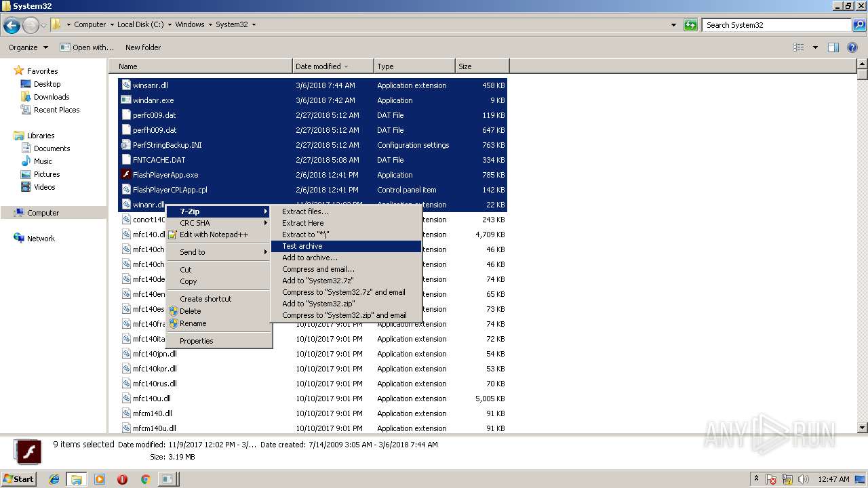Open the Pictures library

pos(47,174)
